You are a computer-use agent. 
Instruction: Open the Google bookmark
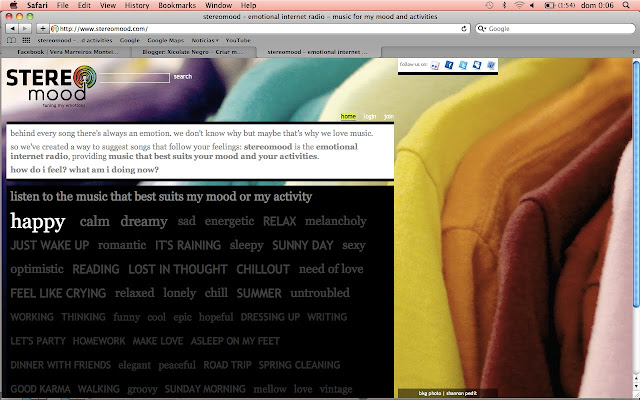point(130,40)
